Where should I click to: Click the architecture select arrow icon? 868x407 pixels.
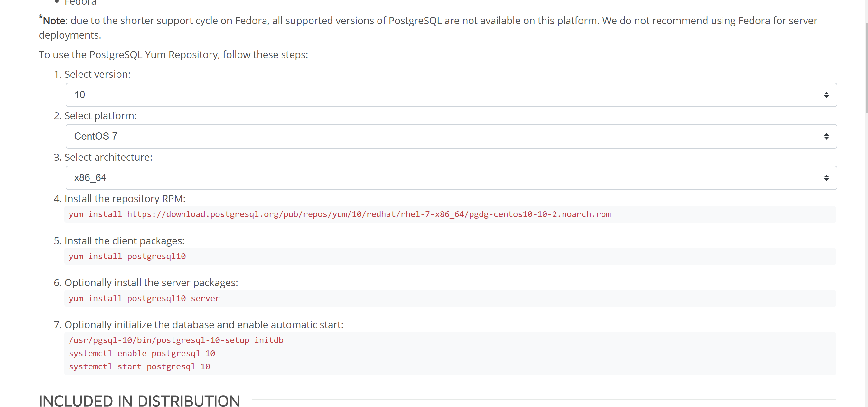coord(826,177)
